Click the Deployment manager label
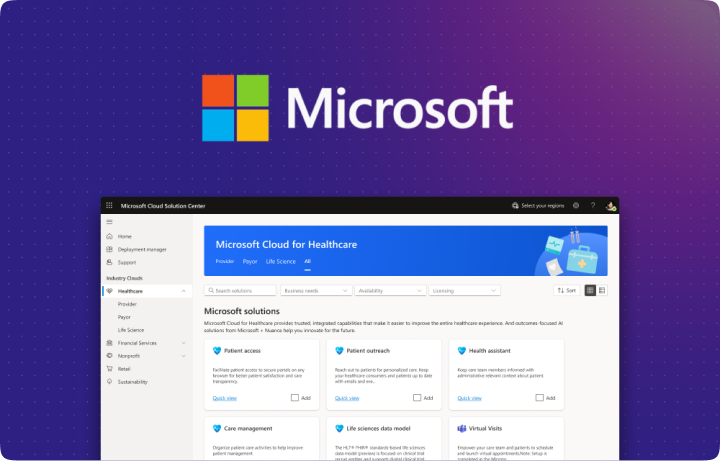Screen dimensions: 721x461 point(142,250)
